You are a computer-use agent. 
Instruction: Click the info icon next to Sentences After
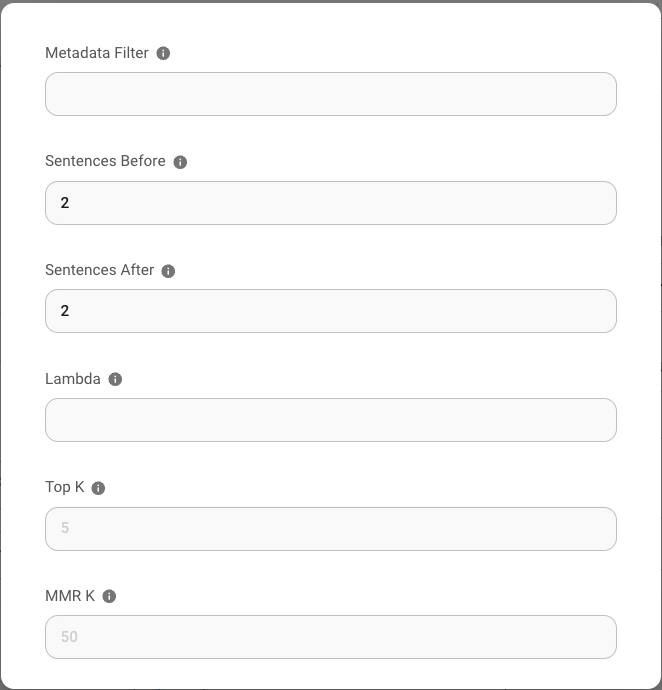(x=168, y=271)
